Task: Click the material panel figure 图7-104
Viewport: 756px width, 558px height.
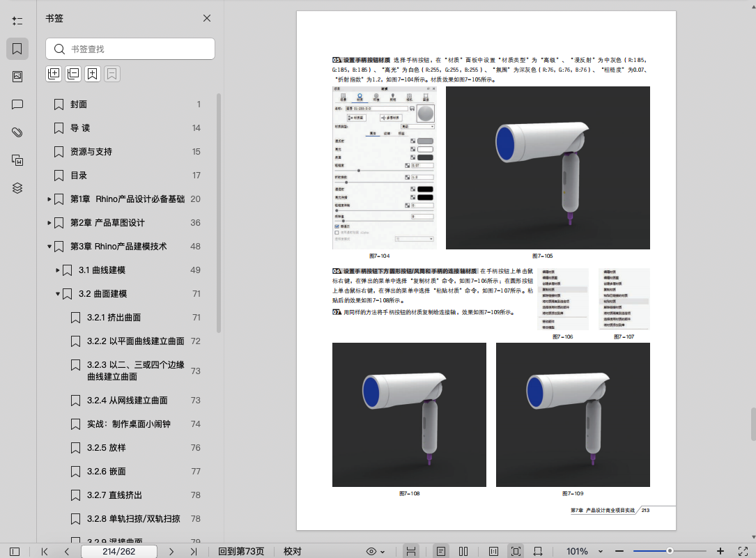Action: [x=384, y=168]
